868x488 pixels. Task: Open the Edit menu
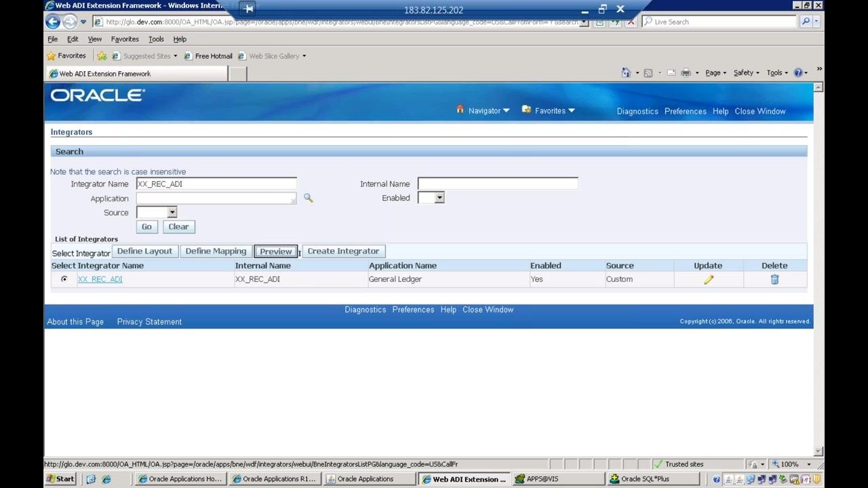(73, 39)
